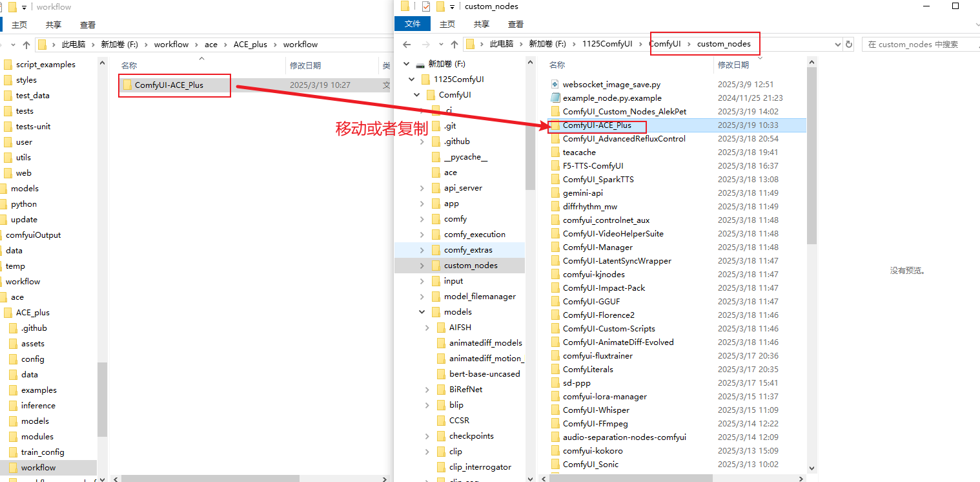
Task: Click the ComfyUI-Manager folder icon
Action: point(555,247)
